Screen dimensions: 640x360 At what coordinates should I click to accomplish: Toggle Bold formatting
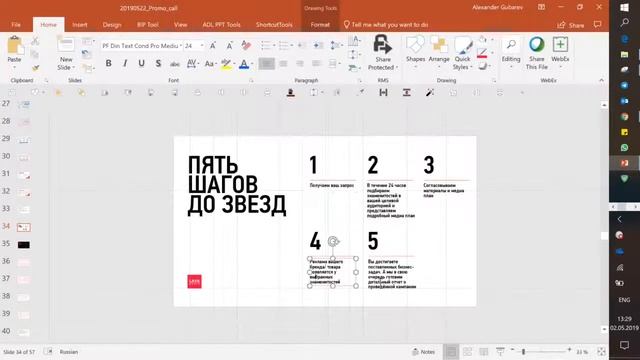108,63
